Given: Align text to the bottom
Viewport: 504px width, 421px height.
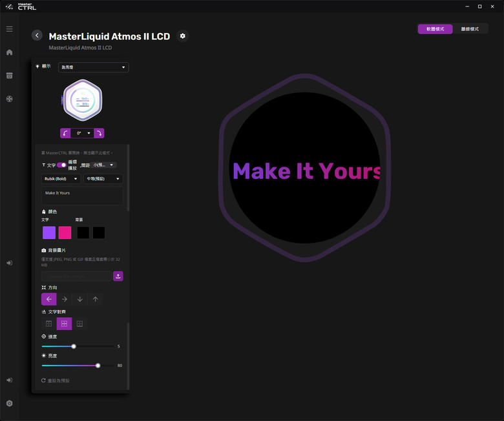Looking at the screenshot, I should (79, 323).
